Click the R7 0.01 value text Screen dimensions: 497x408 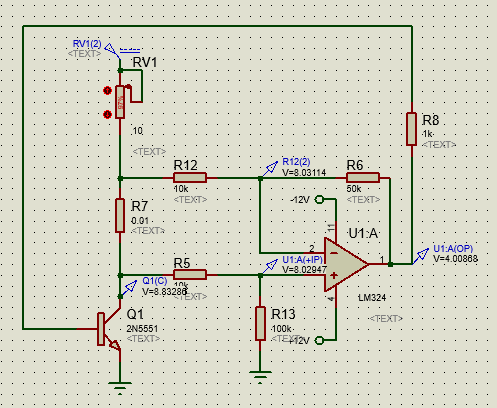click(140, 221)
